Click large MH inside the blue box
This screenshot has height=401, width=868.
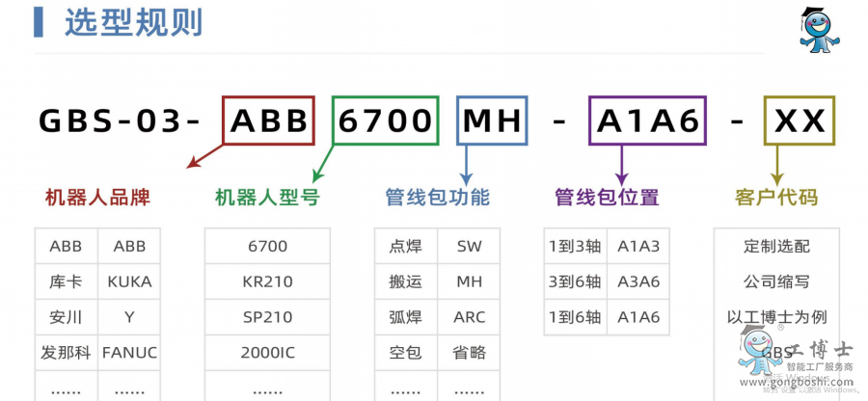pyautogui.click(x=492, y=121)
